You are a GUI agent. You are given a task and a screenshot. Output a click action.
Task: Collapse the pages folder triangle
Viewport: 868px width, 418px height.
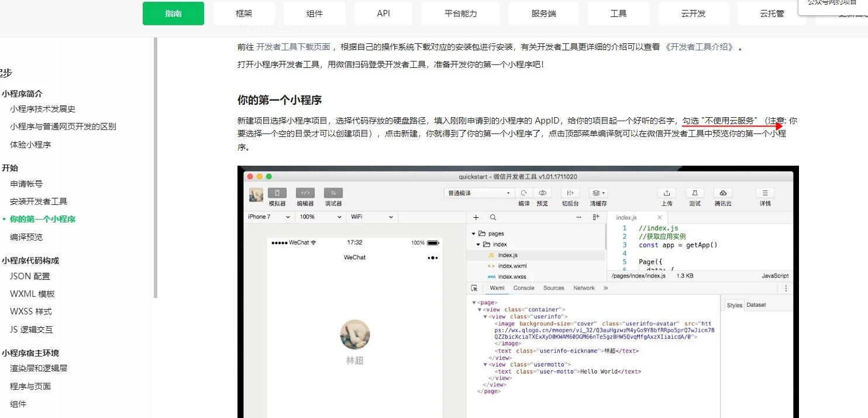(474, 234)
